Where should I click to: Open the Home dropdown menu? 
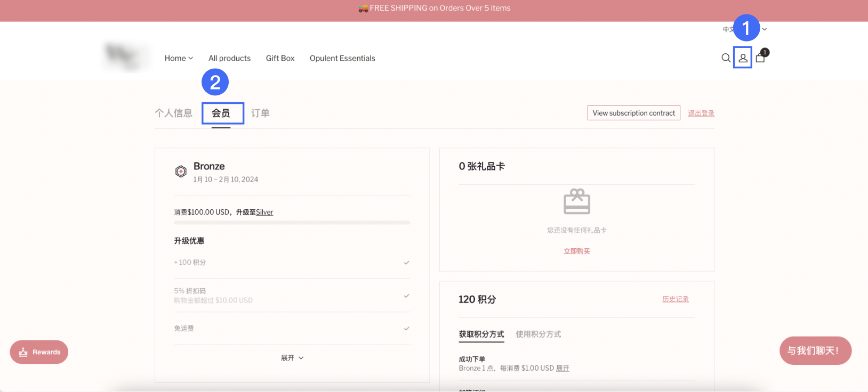(179, 58)
